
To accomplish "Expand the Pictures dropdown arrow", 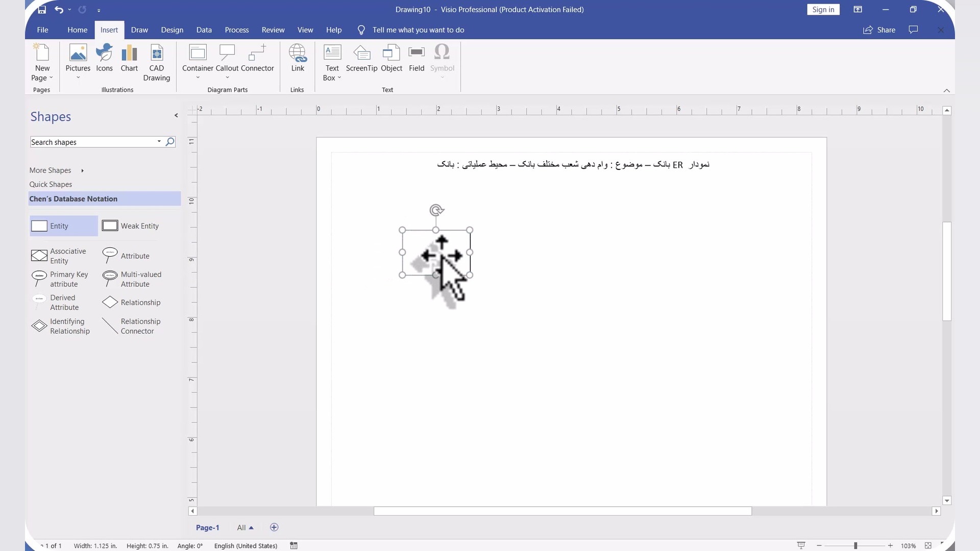I will click(78, 78).
